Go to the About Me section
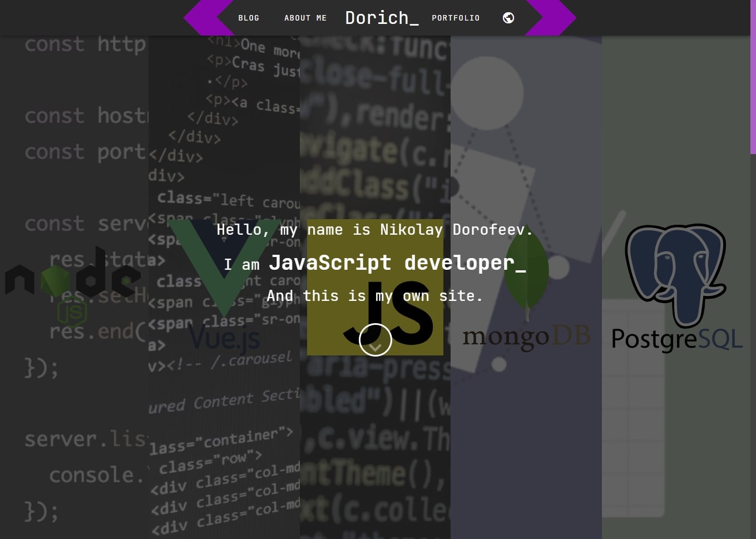Viewport: 756px width, 539px height. click(305, 18)
